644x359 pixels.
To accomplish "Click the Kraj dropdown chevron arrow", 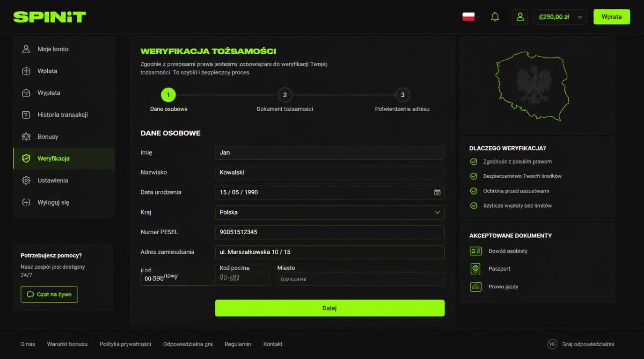I will (x=438, y=212).
